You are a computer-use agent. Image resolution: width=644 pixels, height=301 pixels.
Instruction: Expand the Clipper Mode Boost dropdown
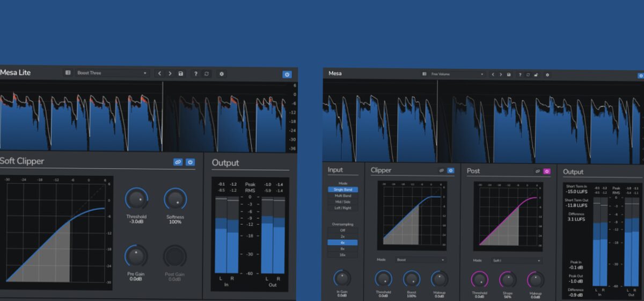click(421, 260)
